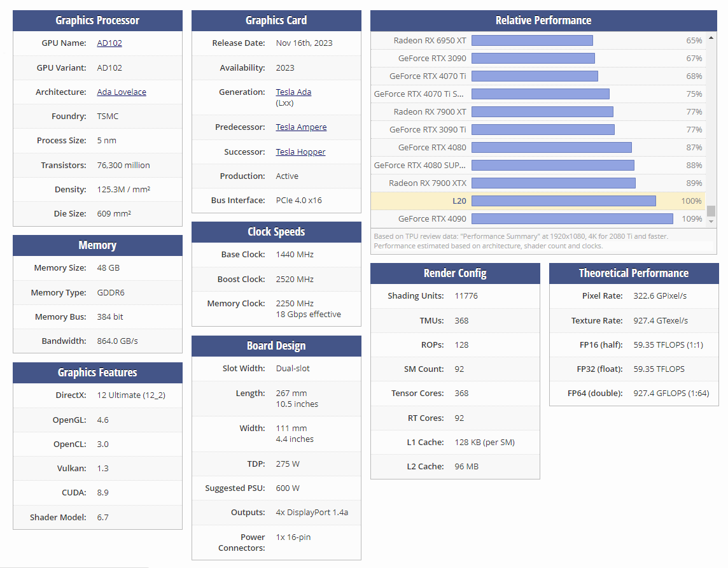This screenshot has height=568, width=728.
Task: Click the CUDA value 8.9
Action: point(102,493)
